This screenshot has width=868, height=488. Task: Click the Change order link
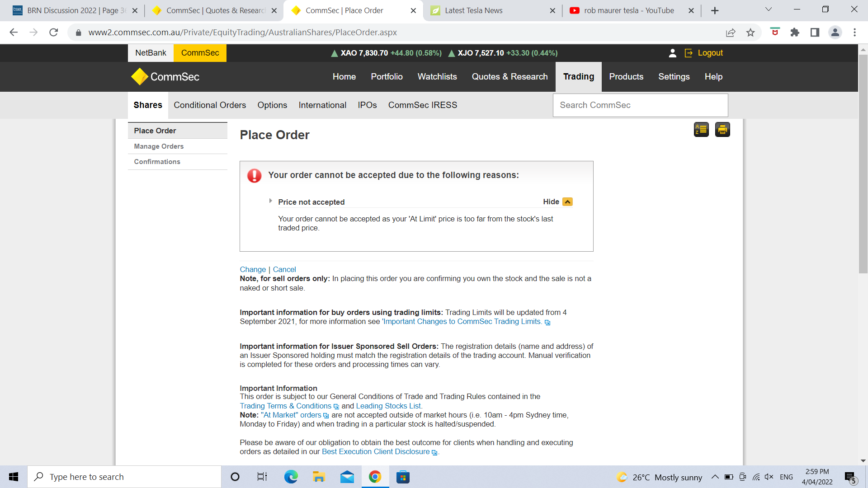coord(253,269)
